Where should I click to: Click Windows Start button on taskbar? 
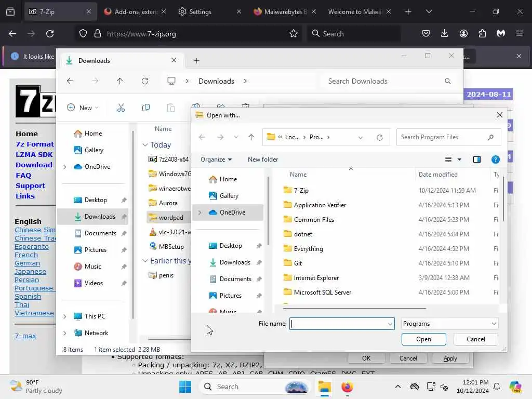click(185, 387)
